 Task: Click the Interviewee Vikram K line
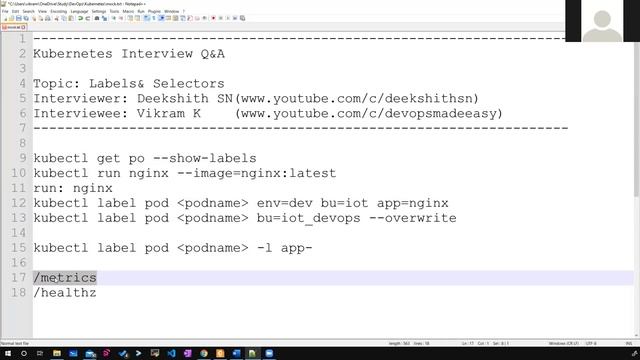point(268,113)
